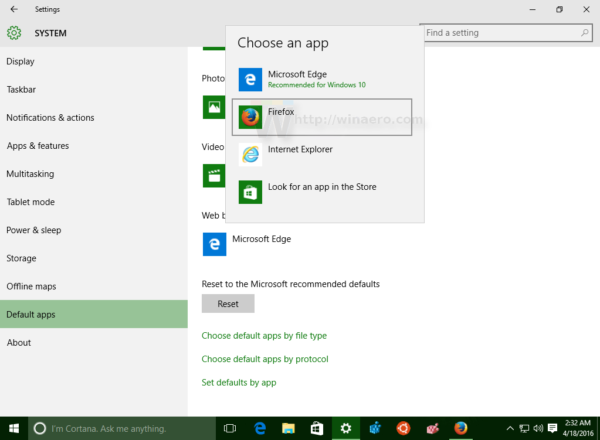Choose Microsoft Edge in app picker
Image resolution: width=600 pixels, height=440 pixels.
(322, 80)
